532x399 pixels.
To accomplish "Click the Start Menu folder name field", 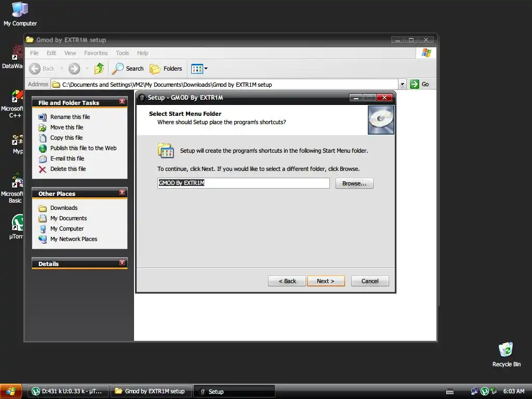I will (x=243, y=183).
